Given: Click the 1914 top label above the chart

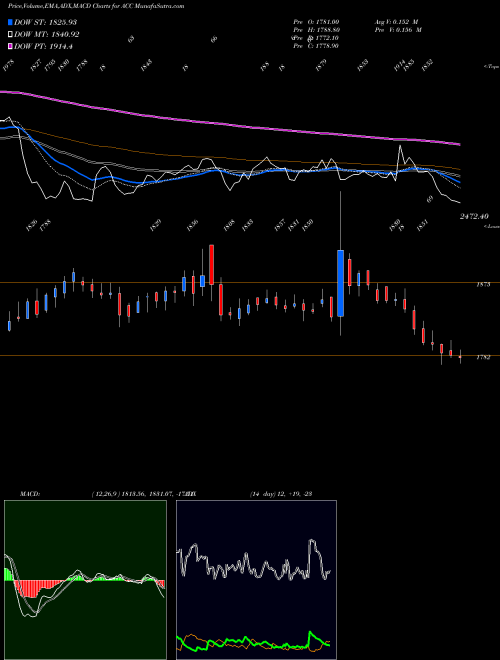Looking at the screenshot, I should click(399, 65).
